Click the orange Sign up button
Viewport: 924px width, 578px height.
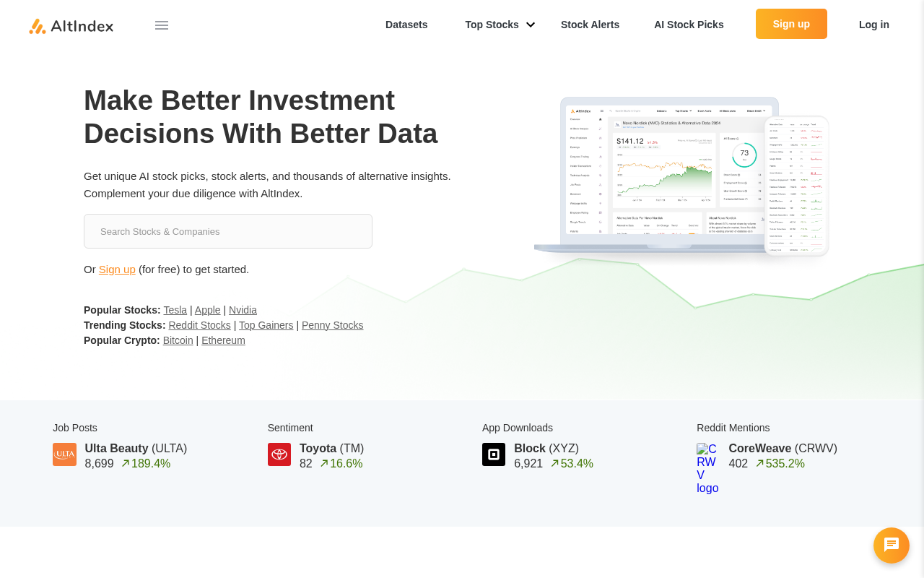tap(791, 23)
